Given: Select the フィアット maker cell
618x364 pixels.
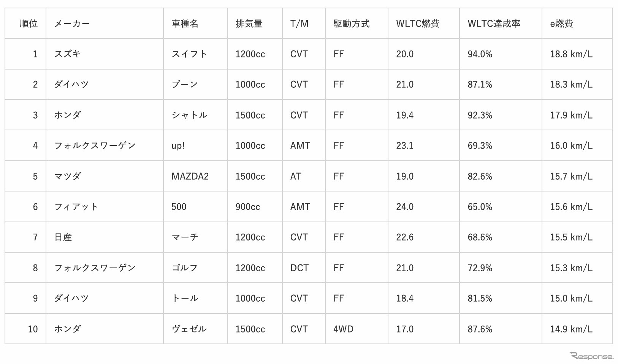Looking at the screenshot, I should tap(76, 207).
